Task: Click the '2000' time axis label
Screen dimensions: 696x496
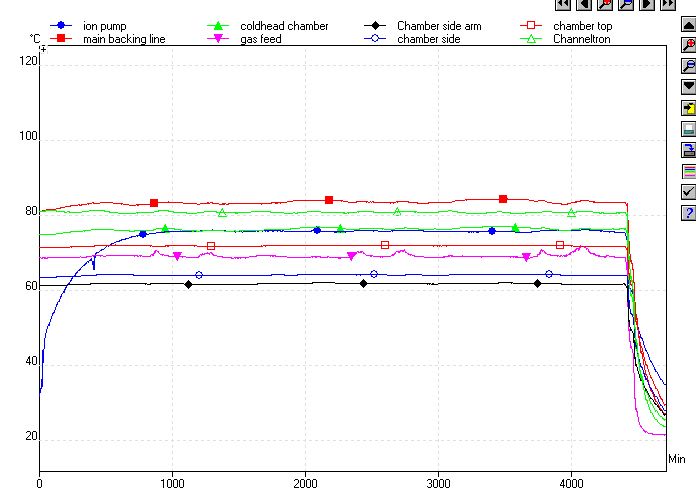Action: (x=305, y=483)
